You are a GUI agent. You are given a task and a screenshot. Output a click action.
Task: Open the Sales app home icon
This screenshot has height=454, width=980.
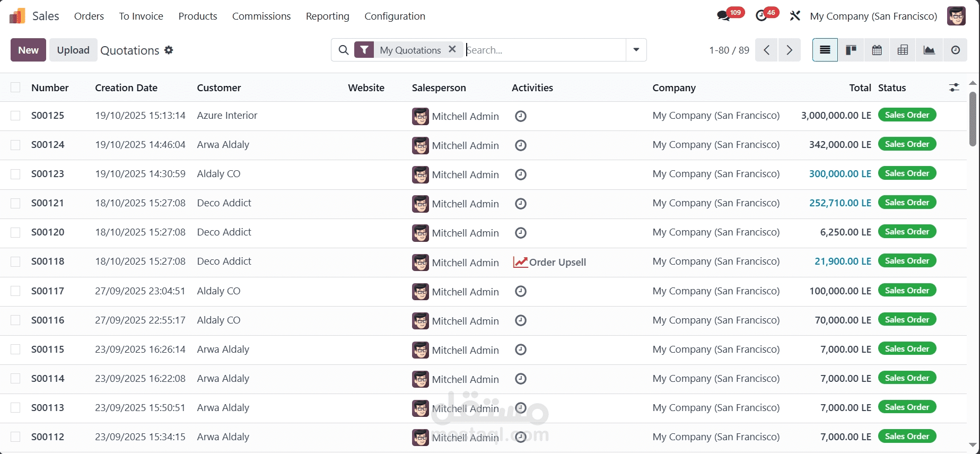[17, 16]
